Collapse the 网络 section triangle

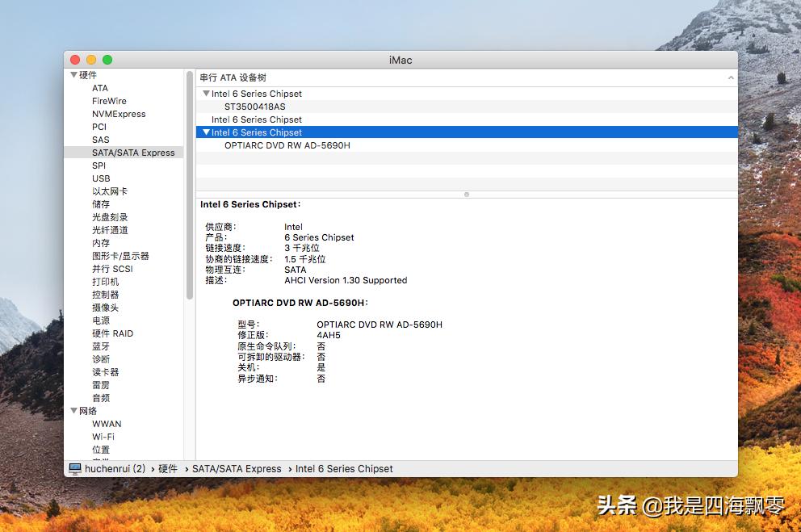pyautogui.click(x=73, y=410)
